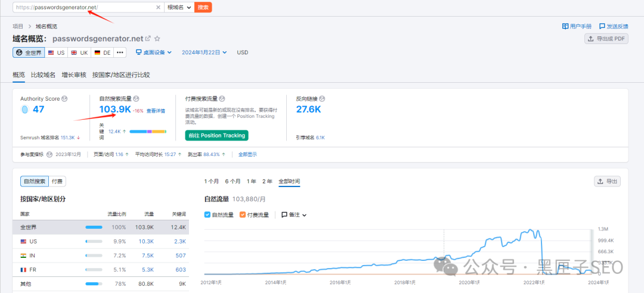
Task: Switch to the 付费 toggle
Action: click(57, 182)
